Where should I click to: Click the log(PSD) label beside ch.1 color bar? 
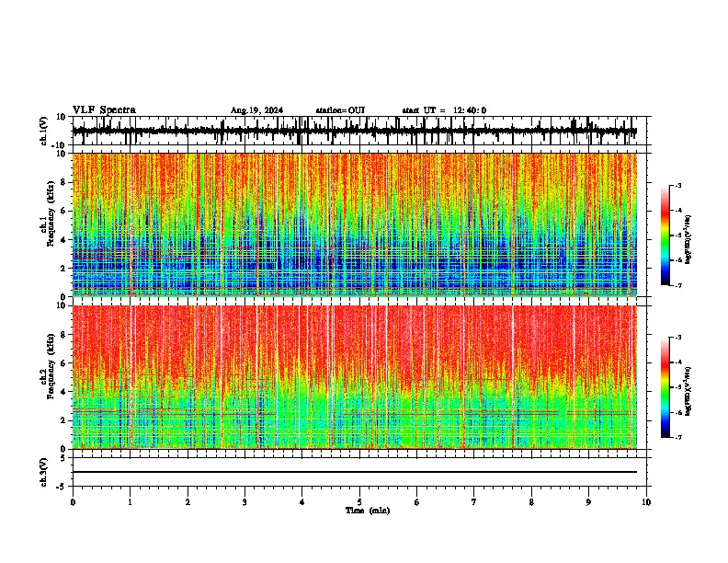[688, 240]
